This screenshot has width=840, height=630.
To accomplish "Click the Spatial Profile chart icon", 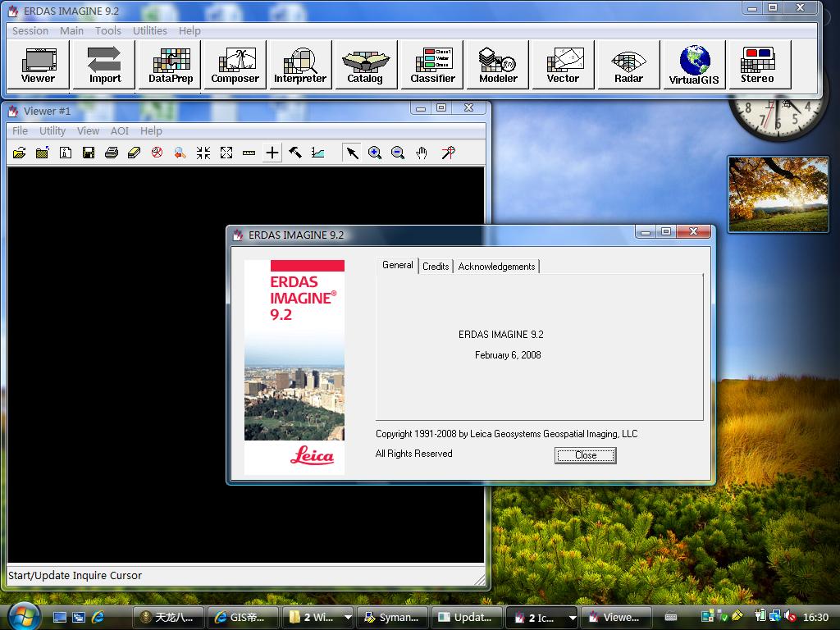I will coord(318,153).
